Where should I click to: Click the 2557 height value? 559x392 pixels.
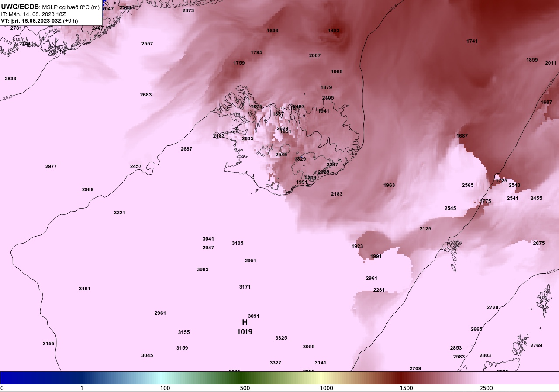(147, 44)
